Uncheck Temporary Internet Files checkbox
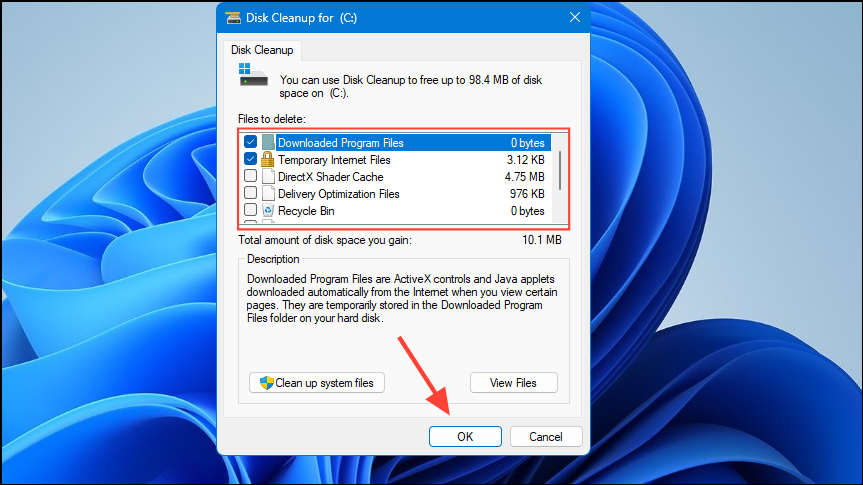The height and width of the screenshot is (485, 863). point(250,159)
